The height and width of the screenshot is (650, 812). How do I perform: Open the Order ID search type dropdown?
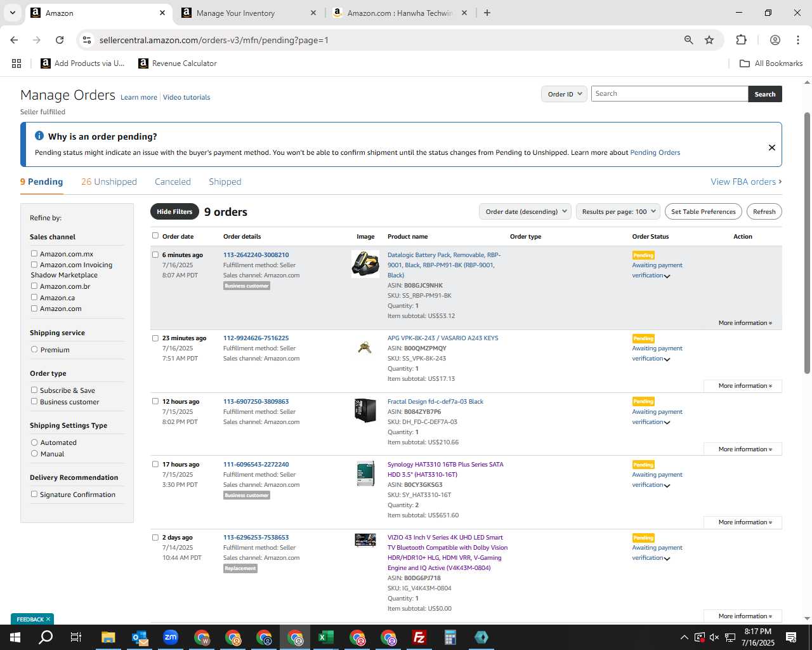pyautogui.click(x=564, y=94)
